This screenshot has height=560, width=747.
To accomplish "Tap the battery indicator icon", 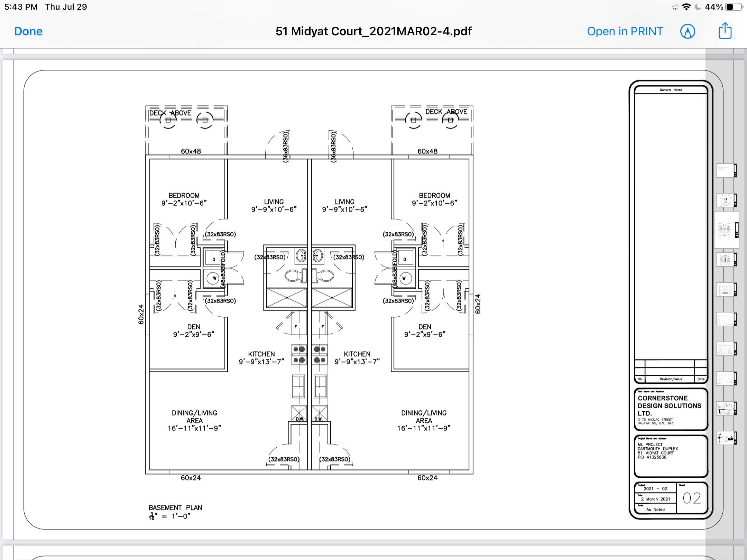I will pyautogui.click(x=734, y=7).
